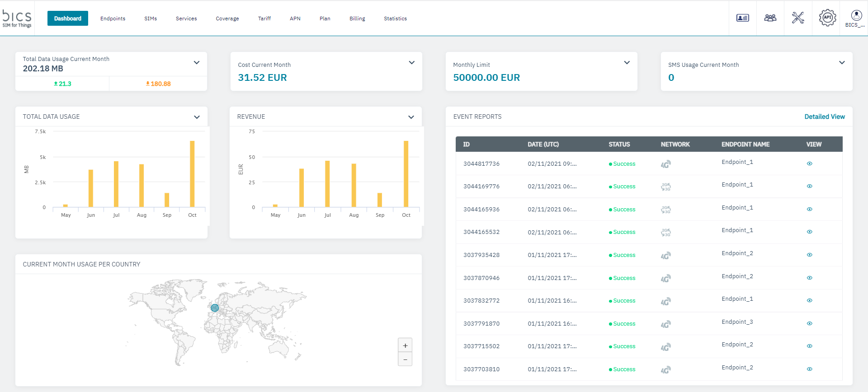Go to the Endpoints tab
Screen dimensions: 868x392
click(x=113, y=19)
